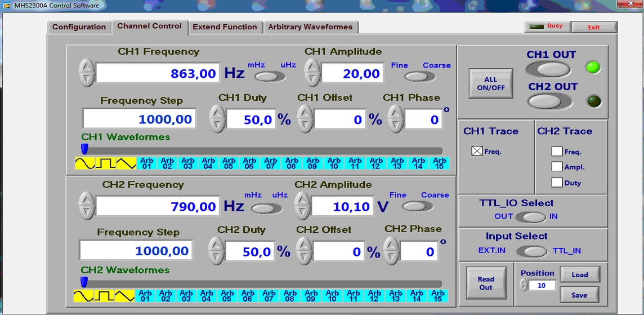644x315 pixels.
Task: Toggle the CH2 OUT switch
Action: coord(549,101)
